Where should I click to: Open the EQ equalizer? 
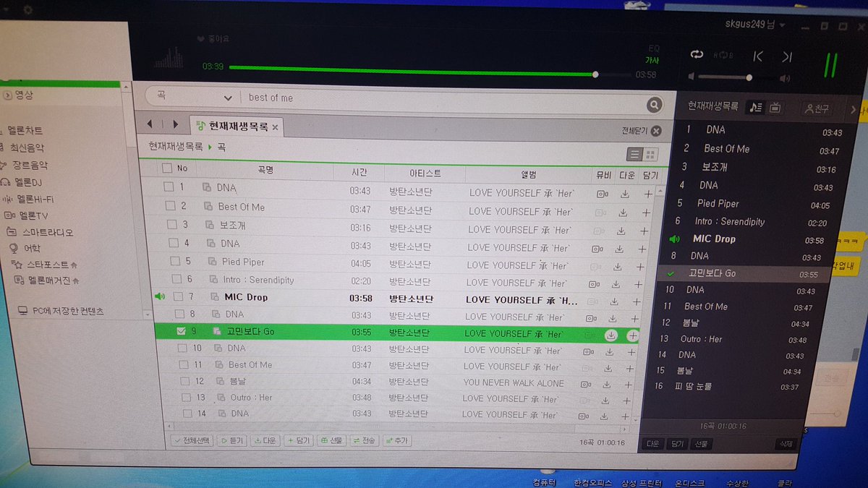[654, 48]
